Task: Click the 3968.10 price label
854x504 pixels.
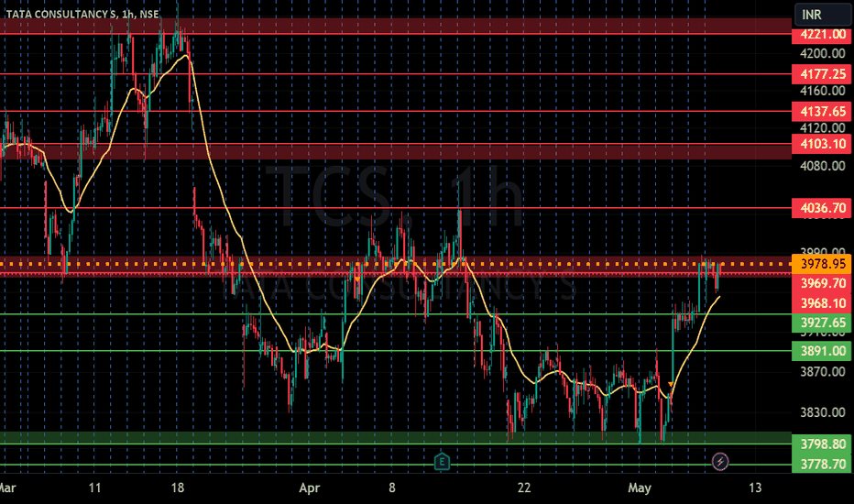Action: click(823, 303)
